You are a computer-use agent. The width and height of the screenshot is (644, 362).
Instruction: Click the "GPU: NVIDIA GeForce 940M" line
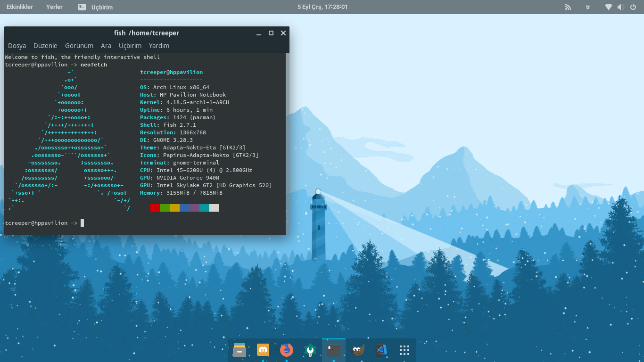point(180,178)
